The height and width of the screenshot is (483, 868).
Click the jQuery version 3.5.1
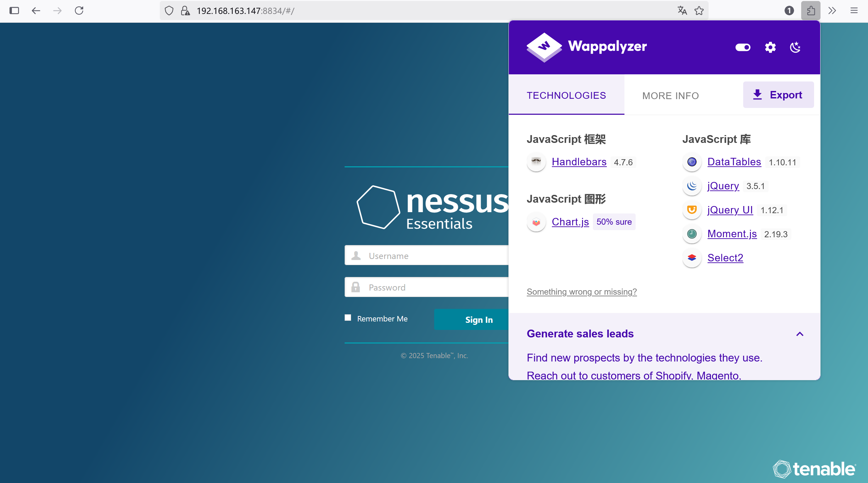(x=755, y=186)
